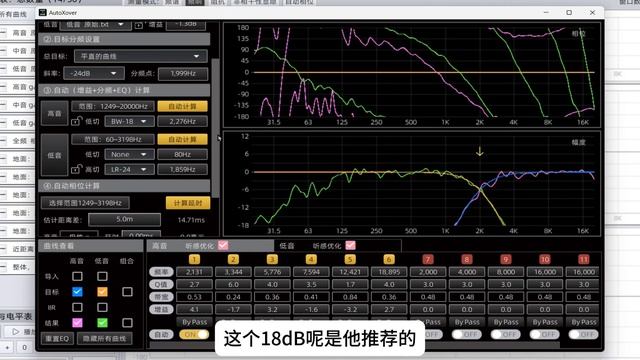Toggle the lock icon beside 低音 高切
The image size is (640, 360).
[x=76, y=169]
